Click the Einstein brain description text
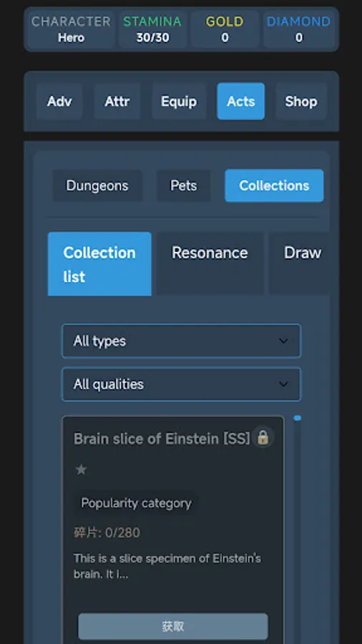Viewport: 362px width, 644px height. (167, 567)
